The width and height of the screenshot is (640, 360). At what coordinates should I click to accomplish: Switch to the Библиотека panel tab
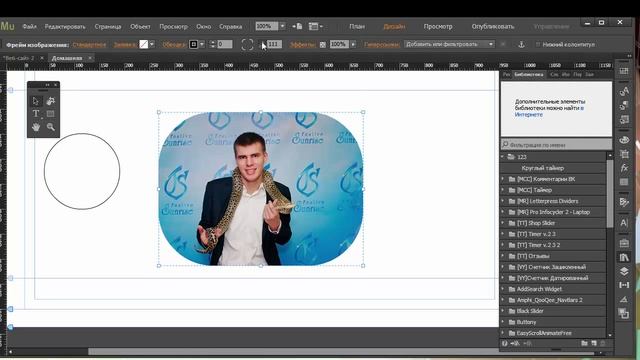click(x=529, y=74)
